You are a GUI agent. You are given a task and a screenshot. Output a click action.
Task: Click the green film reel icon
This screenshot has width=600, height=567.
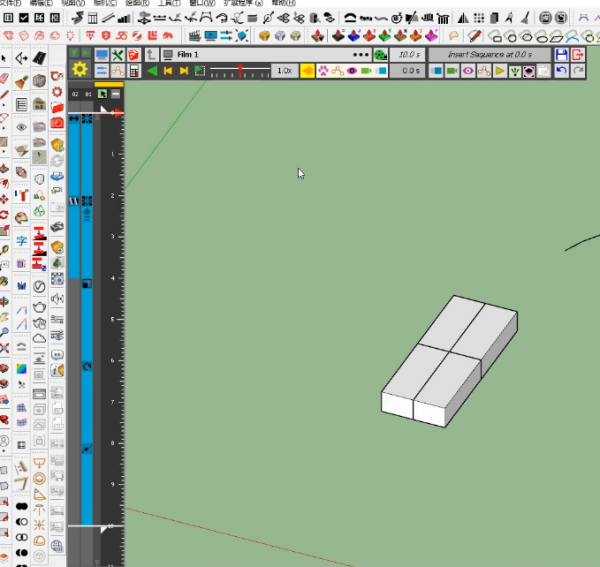click(380, 55)
